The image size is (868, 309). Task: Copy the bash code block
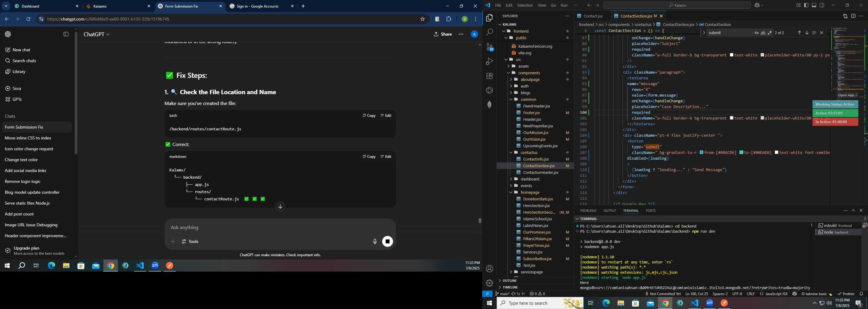tap(369, 116)
